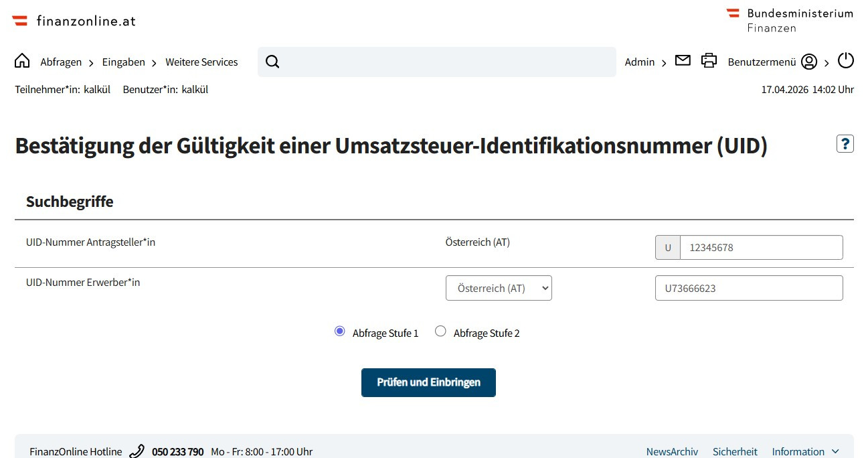This screenshot has height=458, width=868.
Task: Select the Abfrage Stufe 2 radio button
Action: 440,331
